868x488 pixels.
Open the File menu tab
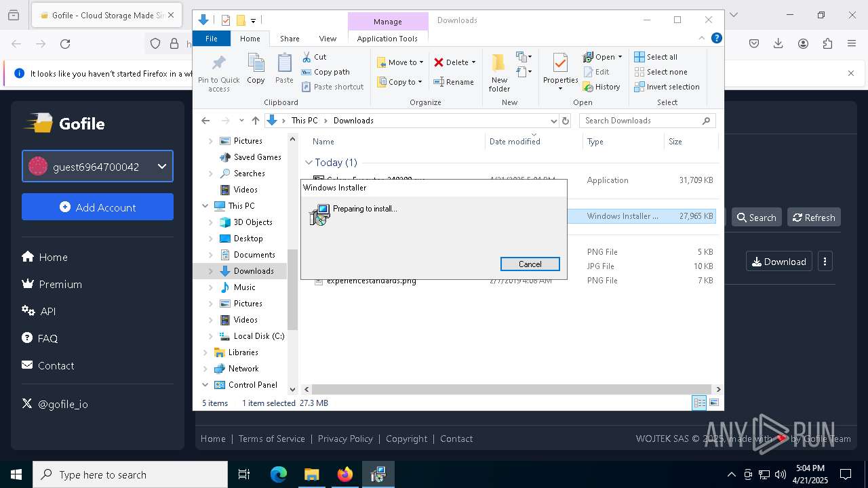(x=212, y=39)
